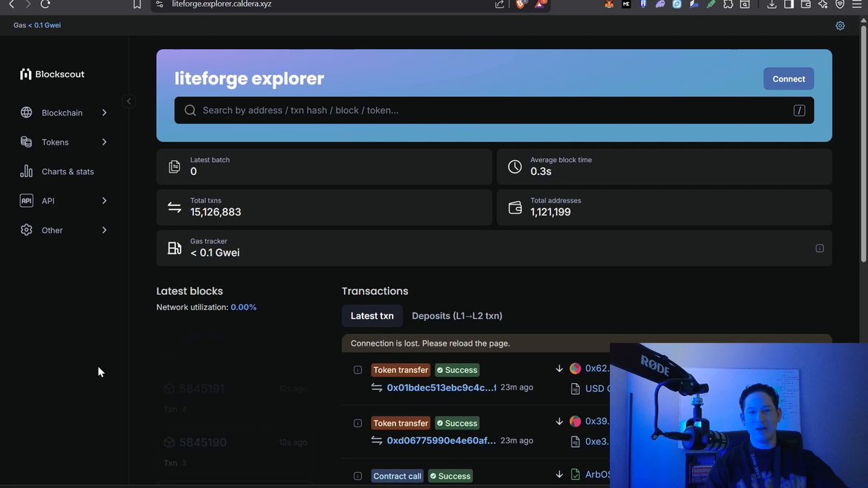Collapse the sidebar with the arrow button
Image resolution: width=868 pixels, height=488 pixels.
click(129, 101)
